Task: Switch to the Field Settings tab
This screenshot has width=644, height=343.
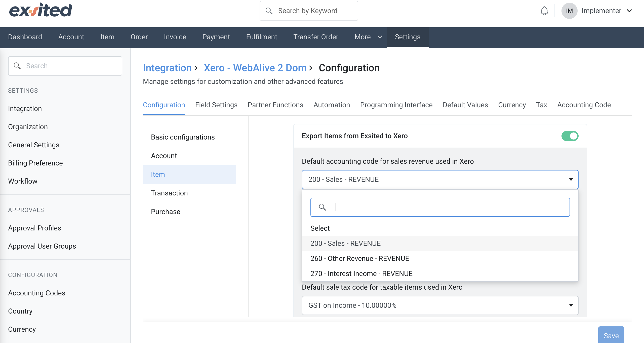Action: pos(216,105)
